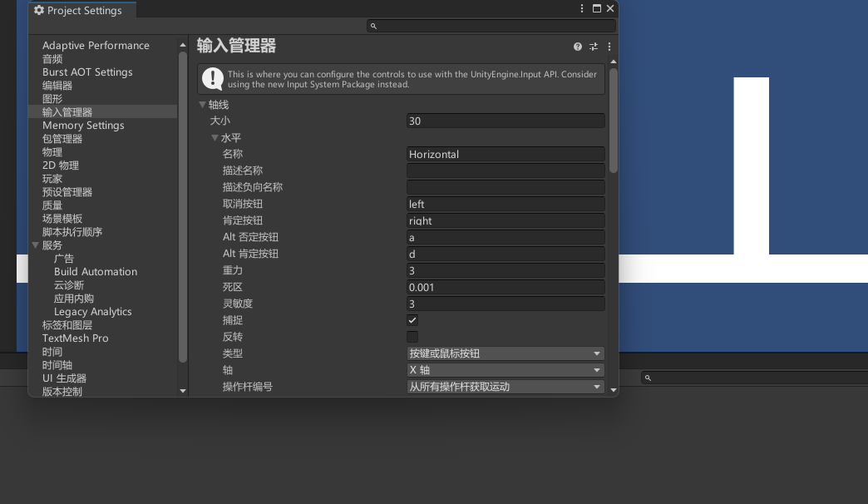Open the presets slider icon

tap(594, 47)
